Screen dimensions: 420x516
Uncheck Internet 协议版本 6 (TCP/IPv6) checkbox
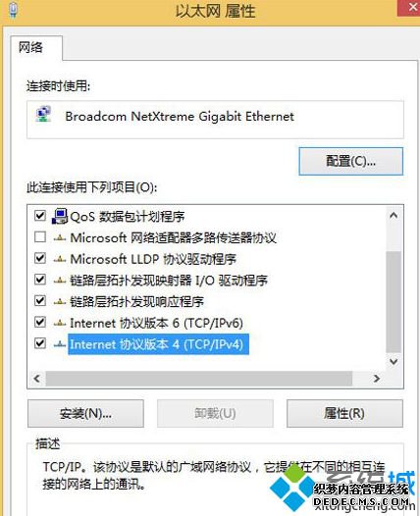[x=40, y=322]
